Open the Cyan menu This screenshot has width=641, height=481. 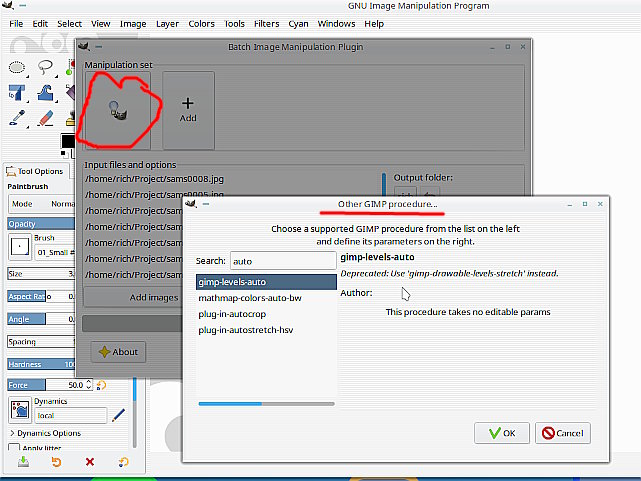click(298, 24)
